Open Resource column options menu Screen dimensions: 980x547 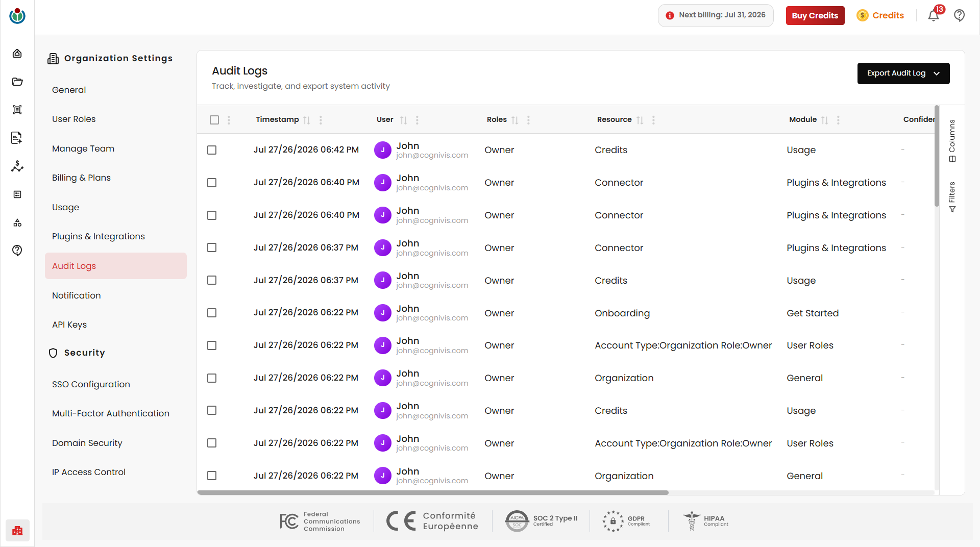click(653, 120)
